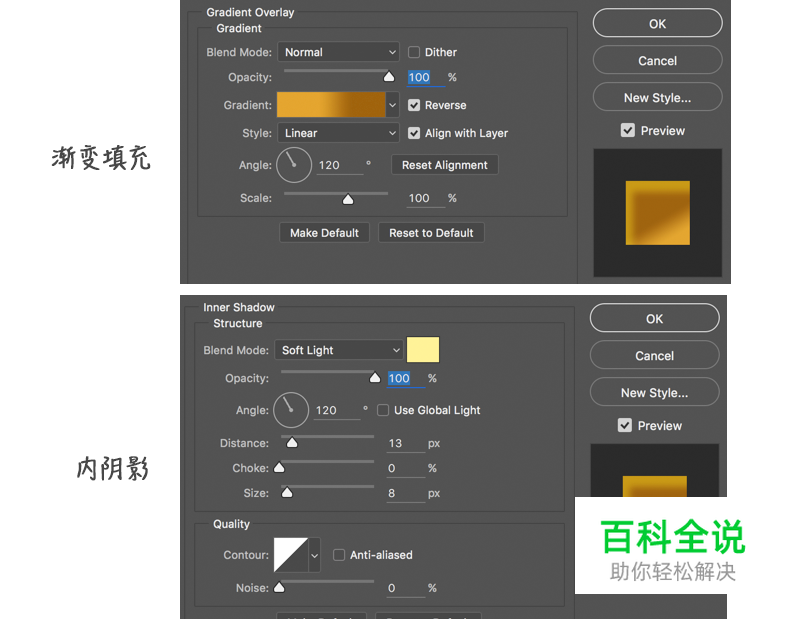Click the Soft Light blend color swatch

[422, 349]
